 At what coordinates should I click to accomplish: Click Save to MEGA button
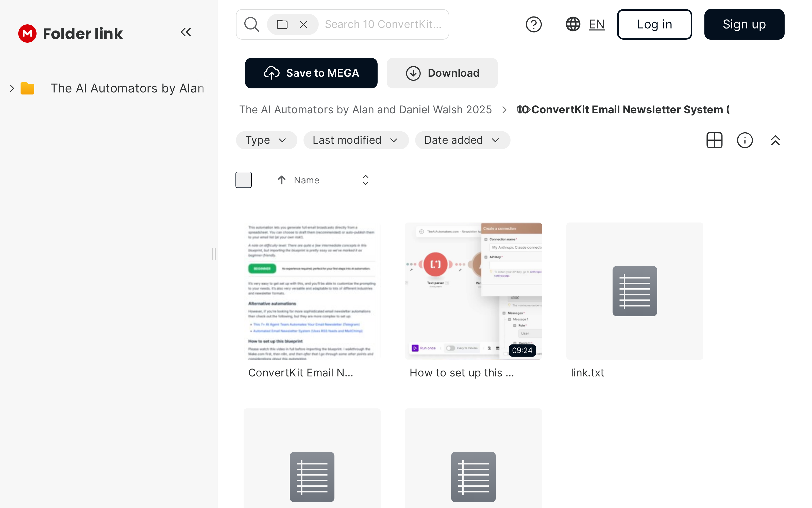(311, 73)
